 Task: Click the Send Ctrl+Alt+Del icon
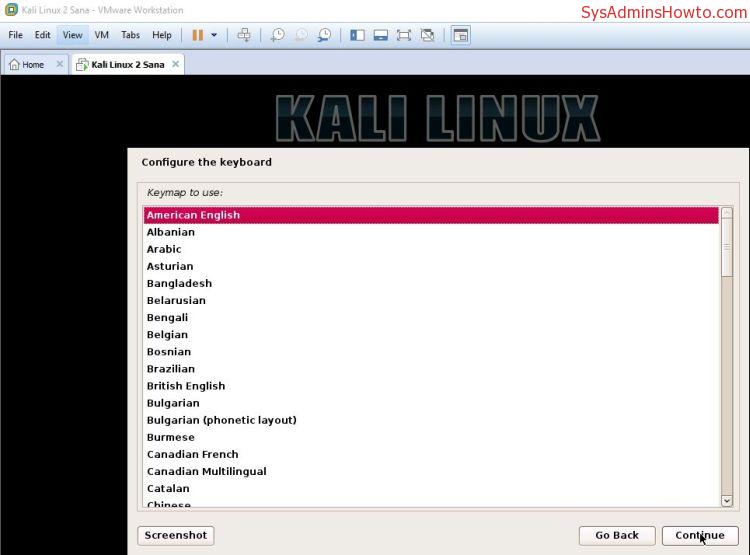pos(244,35)
